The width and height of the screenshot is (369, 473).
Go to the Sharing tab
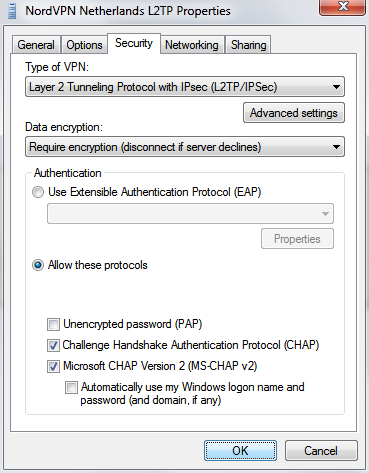[248, 45]
